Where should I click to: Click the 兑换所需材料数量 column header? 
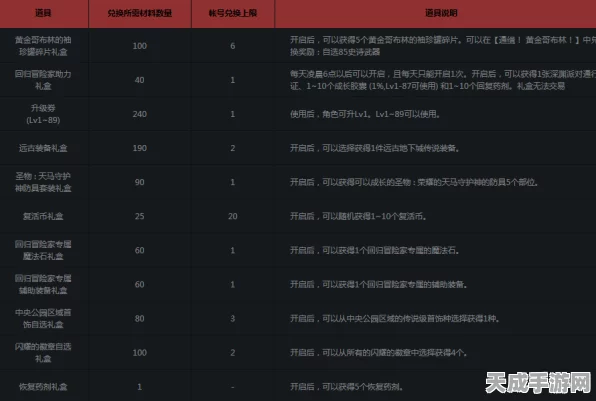click(x=139, y=13)
